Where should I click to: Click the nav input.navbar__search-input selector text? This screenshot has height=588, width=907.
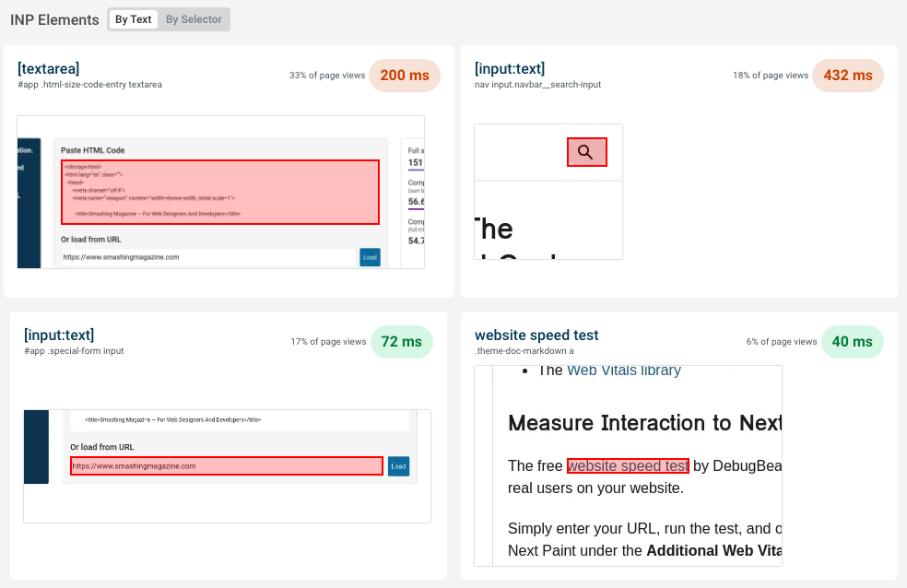click(x=537, y=85)
